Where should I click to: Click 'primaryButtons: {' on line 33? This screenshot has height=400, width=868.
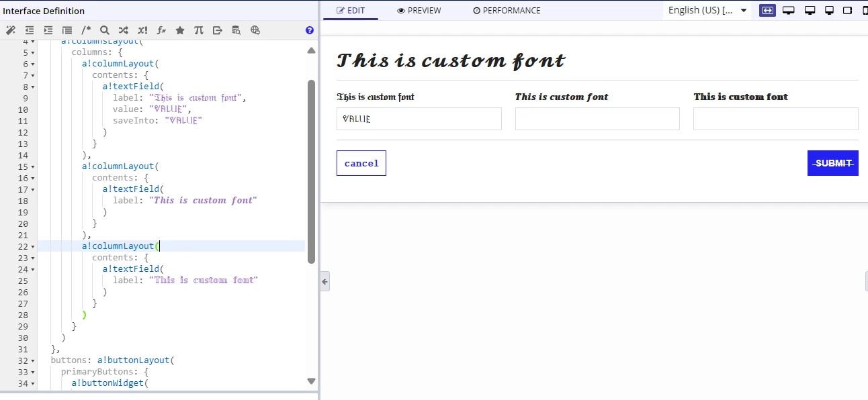(x=105, y=372)
